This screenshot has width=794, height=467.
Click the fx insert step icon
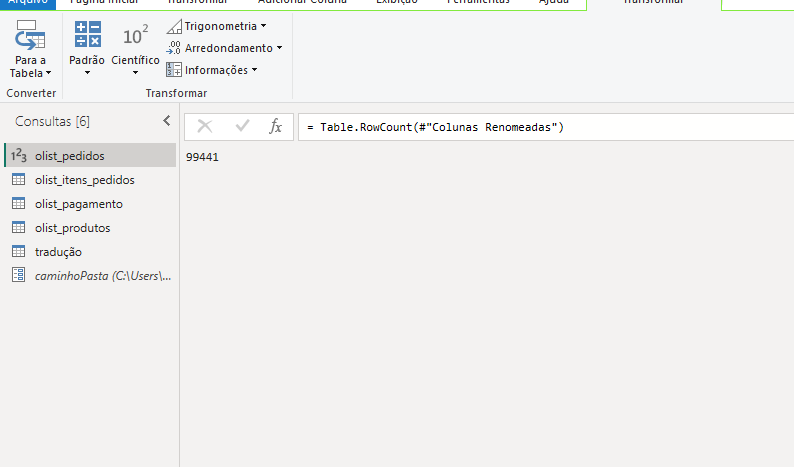pos(275,126)
